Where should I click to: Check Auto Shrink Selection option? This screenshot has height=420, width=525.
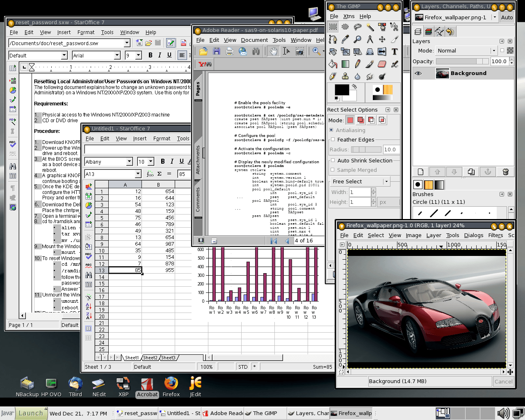[x=333, y=160]
